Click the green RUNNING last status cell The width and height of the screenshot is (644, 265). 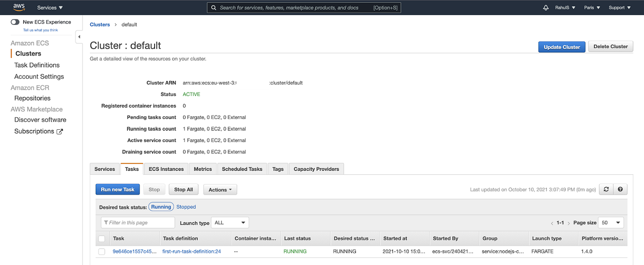click(x=295, y=252)
